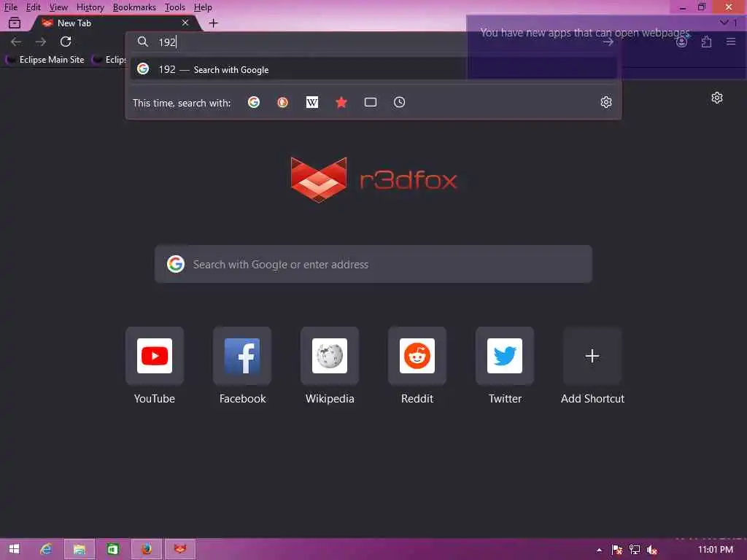747x560 pixels.
Task: Open the Action Center flag icon
Action: tap(617, 550)
